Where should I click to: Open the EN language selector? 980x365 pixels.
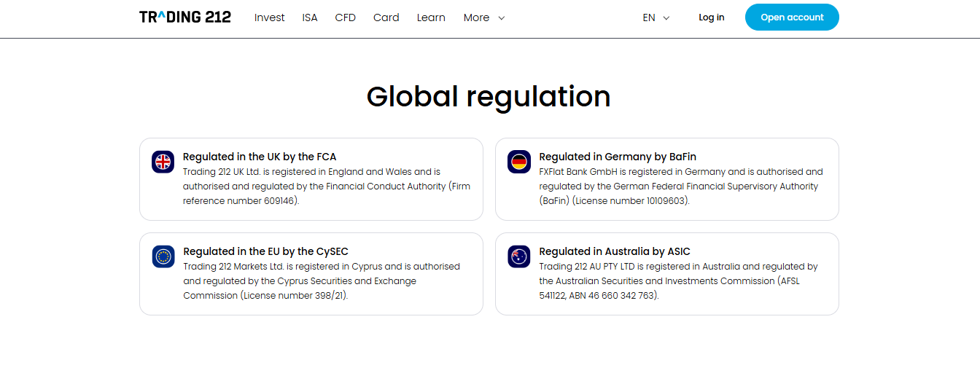point(656,17)
